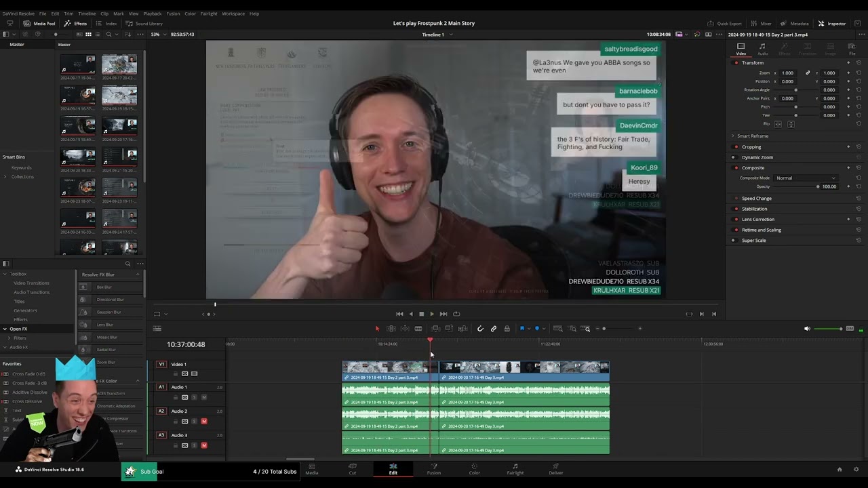Open media pool search magnifier
The image size is (868, 488).
tap(108, 34)
